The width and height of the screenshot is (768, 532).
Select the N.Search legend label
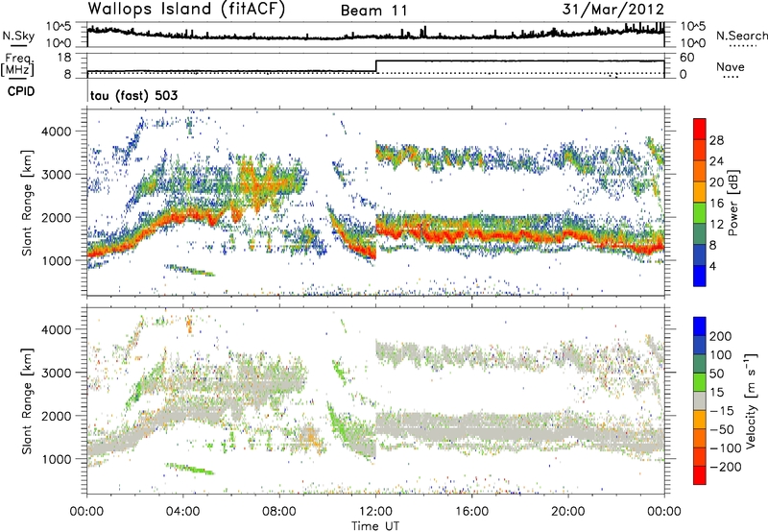pyautogui.click(x=741, y=36)
